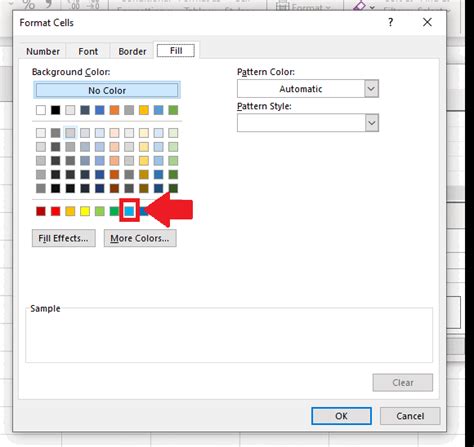Click the More Colors button
The height and width of the screenshot is (447, 474).
(140, 238)
